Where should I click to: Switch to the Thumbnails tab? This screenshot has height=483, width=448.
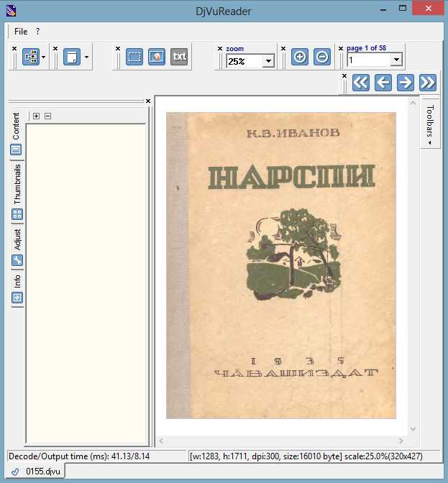[17, 191]
